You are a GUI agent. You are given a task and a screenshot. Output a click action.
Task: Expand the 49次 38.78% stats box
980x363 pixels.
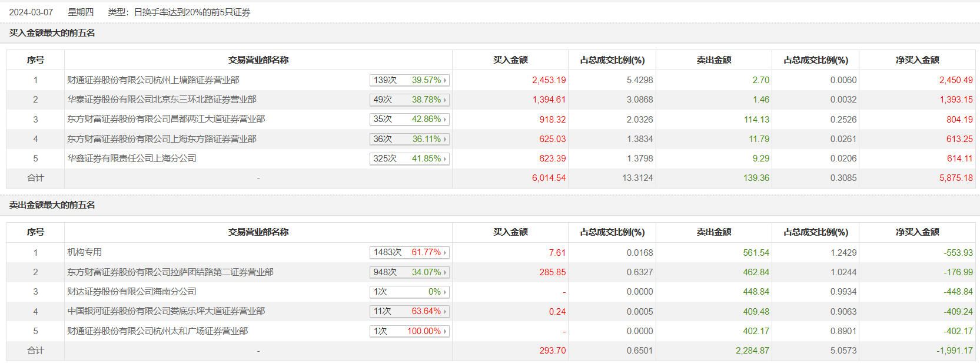[x=410, y=100]
